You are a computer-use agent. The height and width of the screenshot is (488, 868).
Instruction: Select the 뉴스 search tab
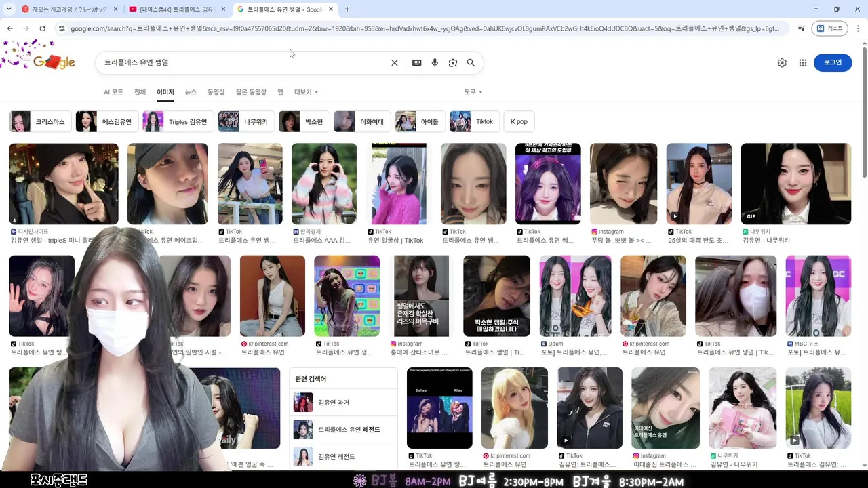pyautogui.click(x=191, y=92)
